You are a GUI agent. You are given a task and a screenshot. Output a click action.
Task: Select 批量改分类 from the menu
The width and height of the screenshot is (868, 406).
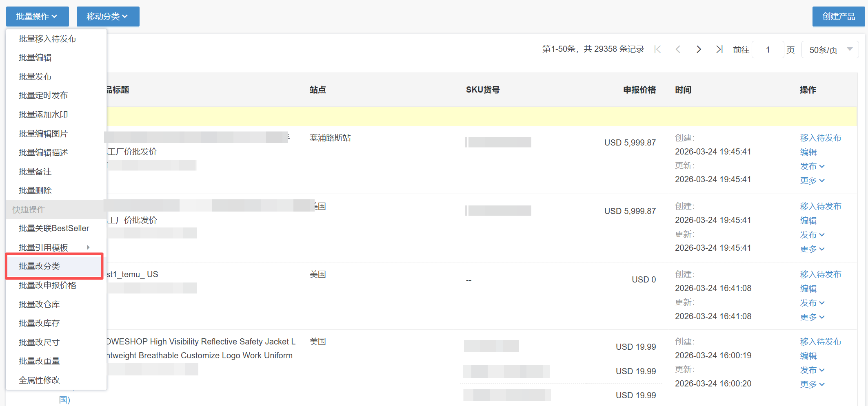pos(39,266)
